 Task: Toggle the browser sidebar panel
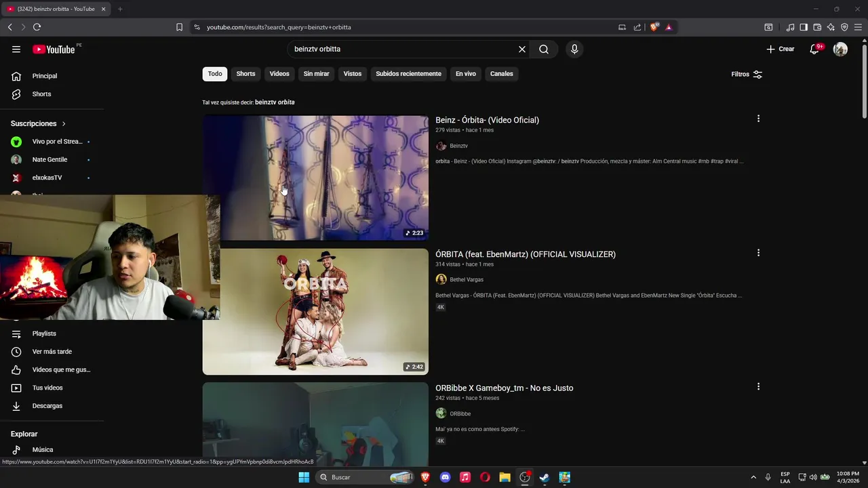804,27
